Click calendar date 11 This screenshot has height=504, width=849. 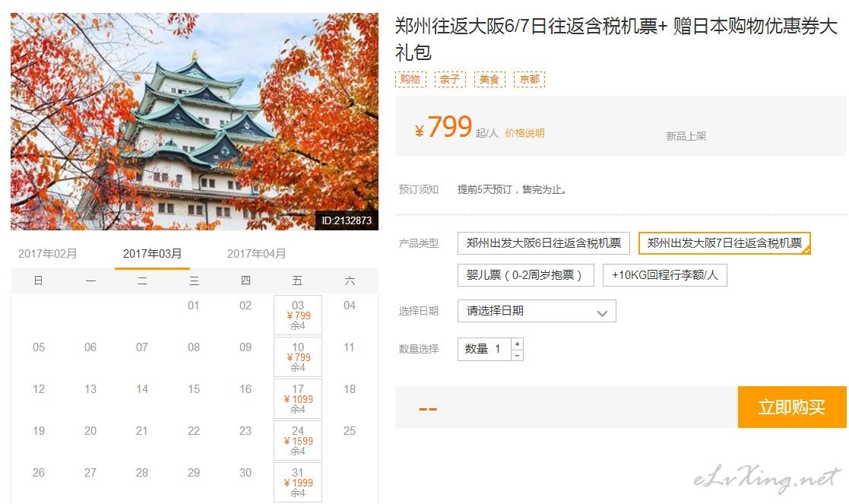tap(349, 347)
